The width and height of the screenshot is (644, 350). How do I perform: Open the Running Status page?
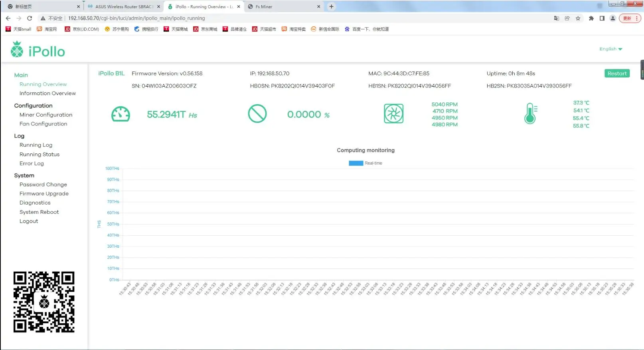[x=40, y=154]
